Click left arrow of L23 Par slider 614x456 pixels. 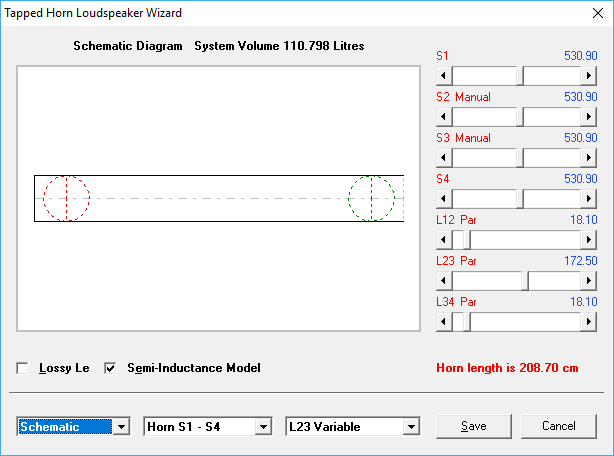(x=445, y=281)
